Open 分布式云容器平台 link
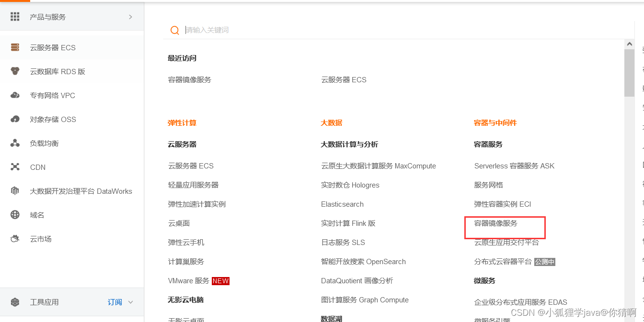644x322 pixels. point(503,262)
